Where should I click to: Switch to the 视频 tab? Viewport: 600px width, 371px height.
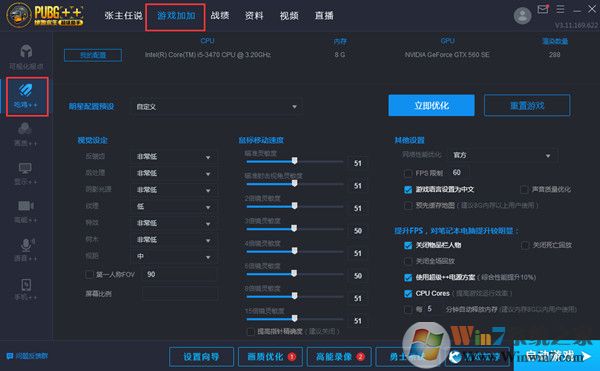[289, 16]
